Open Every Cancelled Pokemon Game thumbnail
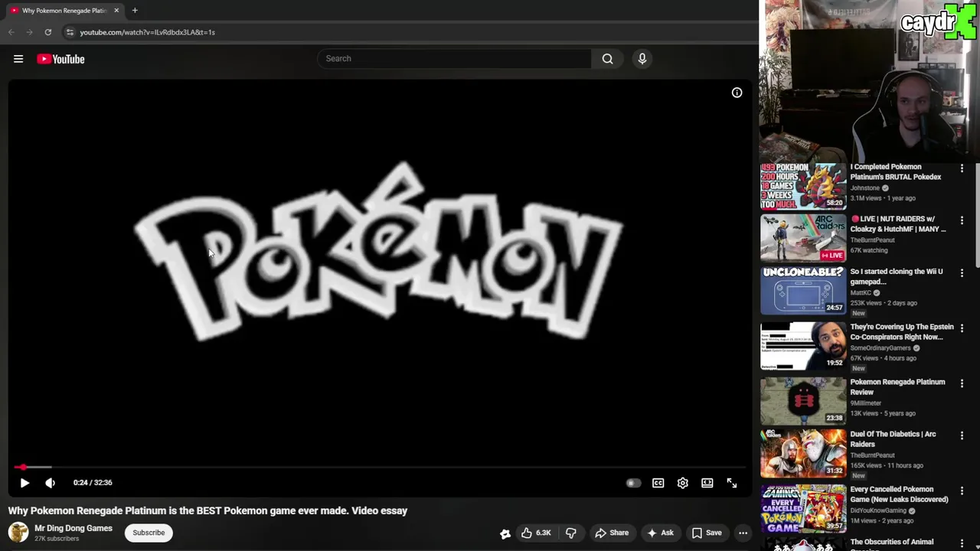 pyautogui.click(x=803, y=508)
